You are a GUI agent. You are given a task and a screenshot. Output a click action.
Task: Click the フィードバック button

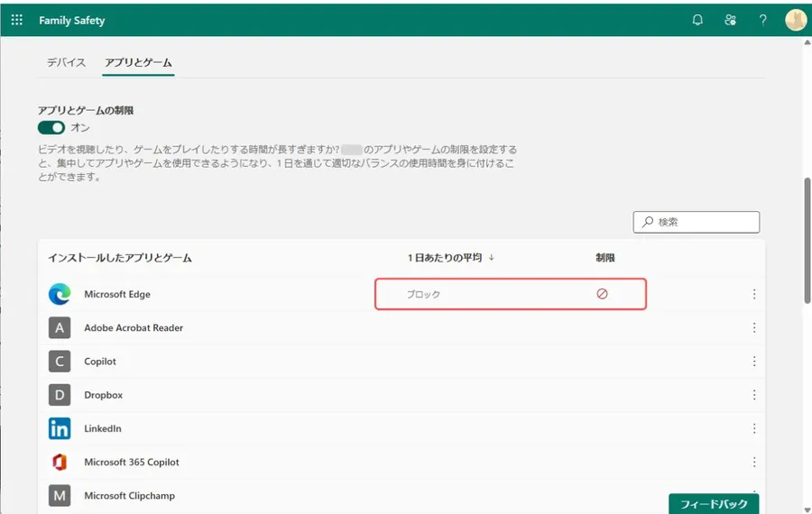tap(713, 503)
